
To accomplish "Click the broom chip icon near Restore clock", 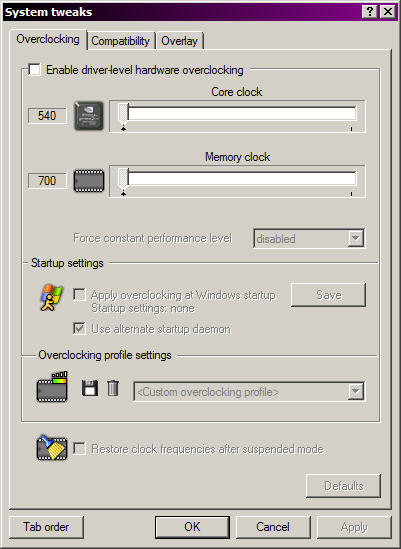I will (x=52, y=447).
